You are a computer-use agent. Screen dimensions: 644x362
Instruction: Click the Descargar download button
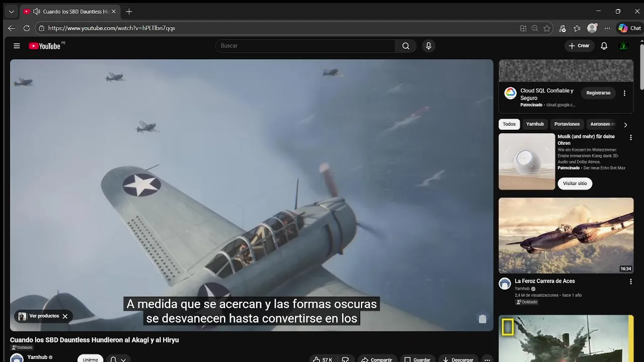(458, 359)
